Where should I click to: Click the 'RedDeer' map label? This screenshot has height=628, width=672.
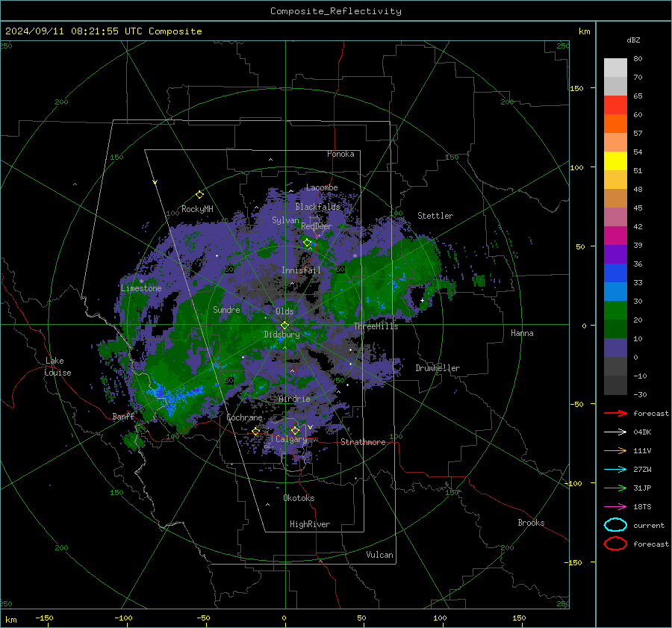coord(317,226)
